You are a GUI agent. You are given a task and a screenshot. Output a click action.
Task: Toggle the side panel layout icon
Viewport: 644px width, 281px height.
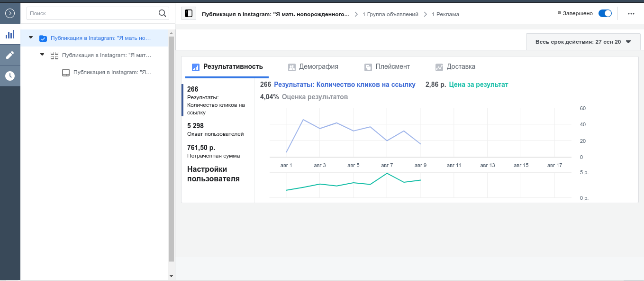click(x=189, y=14)
